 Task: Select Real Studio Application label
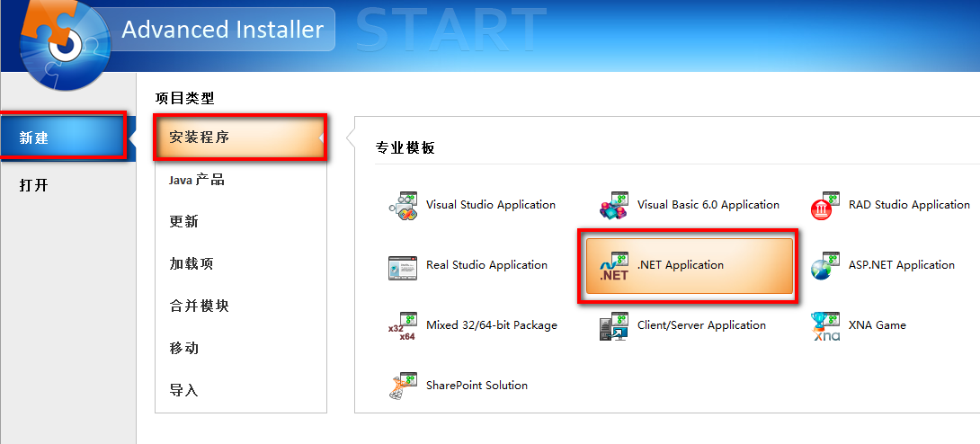(x=487, y=265)
